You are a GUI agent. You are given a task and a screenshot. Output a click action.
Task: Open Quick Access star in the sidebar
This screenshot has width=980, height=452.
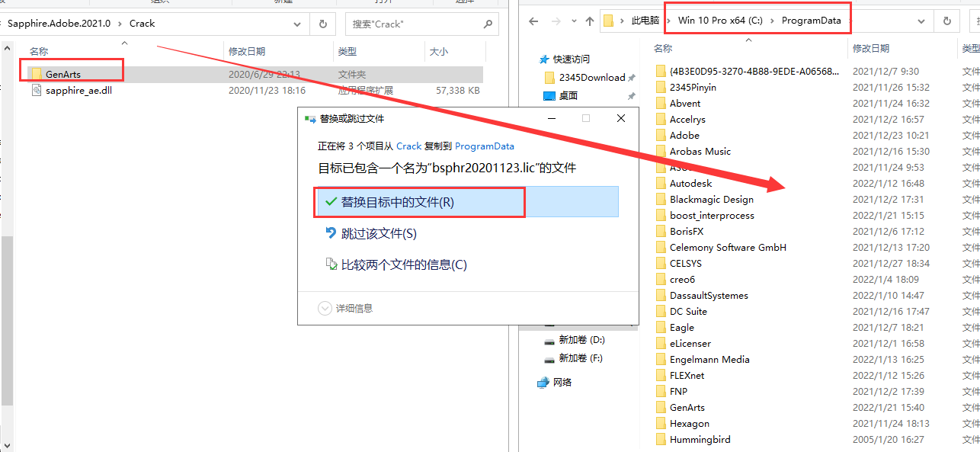point(544,59)
